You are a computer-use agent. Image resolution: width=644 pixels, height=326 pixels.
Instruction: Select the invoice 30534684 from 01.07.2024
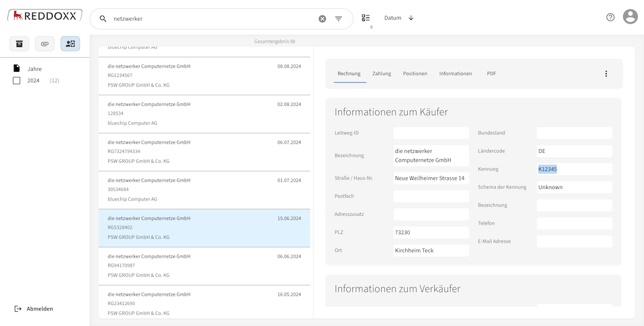[x=204, y=190]
